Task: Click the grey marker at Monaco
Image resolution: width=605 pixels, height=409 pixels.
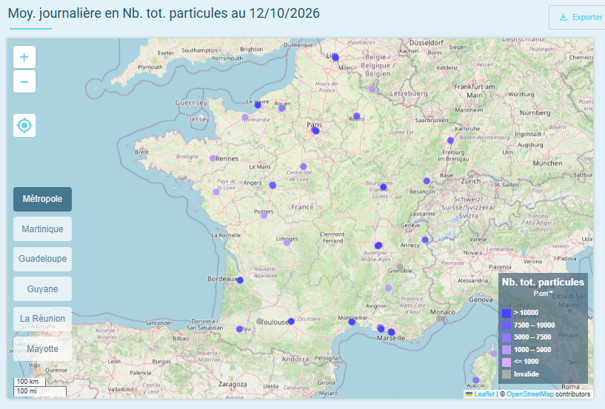Action: tap(440, 319)
